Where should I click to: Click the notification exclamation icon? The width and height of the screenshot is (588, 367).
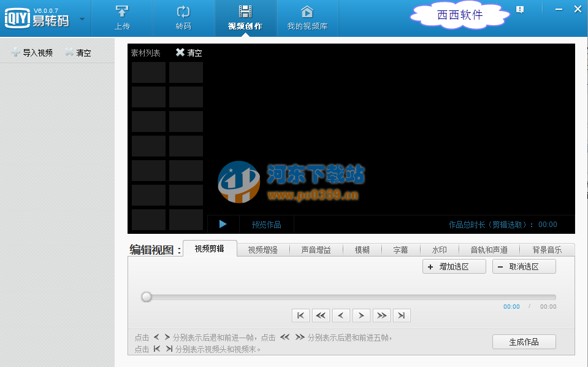click(x=520, y=9)
